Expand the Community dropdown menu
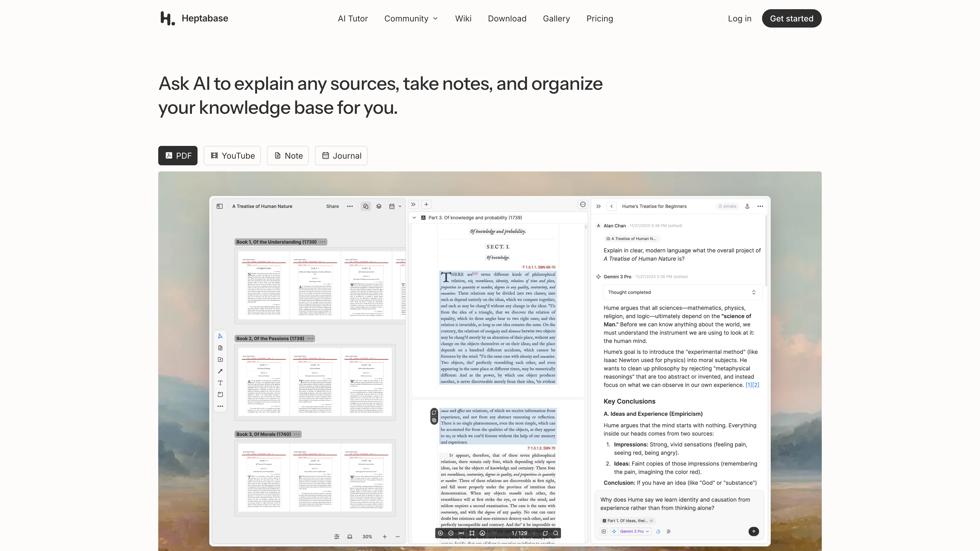The image size is (980, 551). (x=411, y=19)
